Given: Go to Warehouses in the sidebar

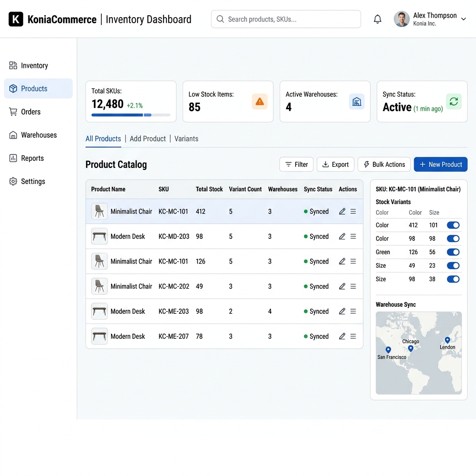Looking at the screenshot, I should (38, 135).
